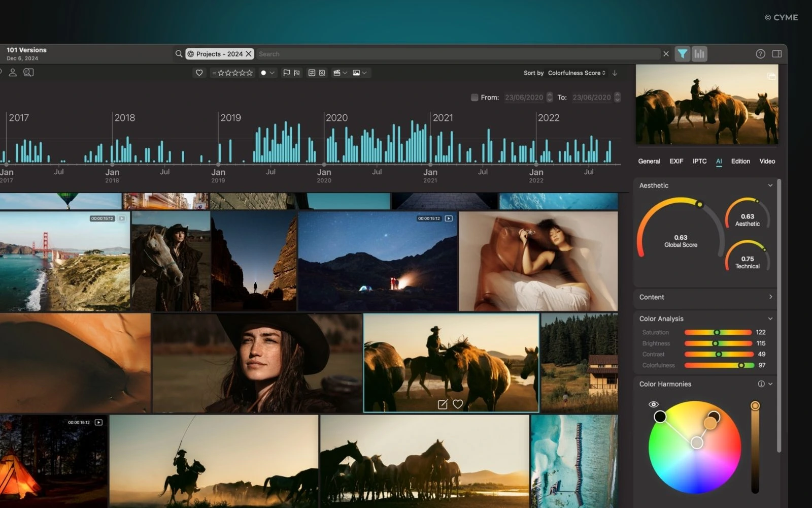Favorite the selected photo with heart icon
This screenshot has width=812, height=508.
(458, 404)
